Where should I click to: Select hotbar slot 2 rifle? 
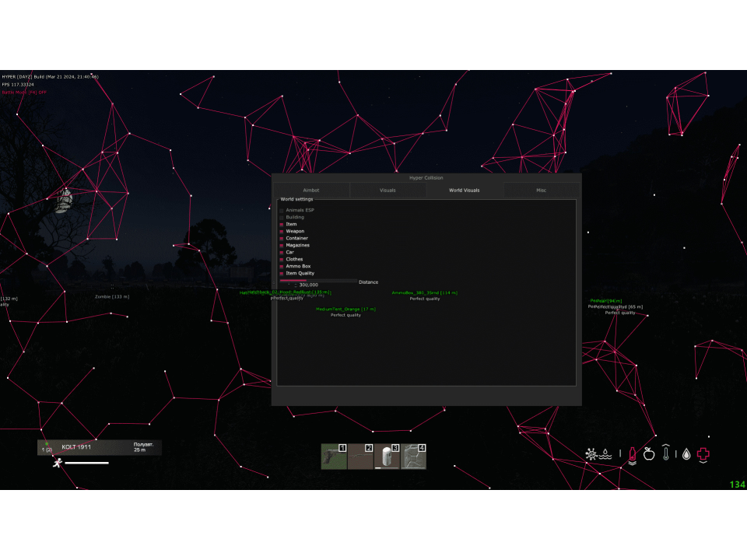[360, 457]
